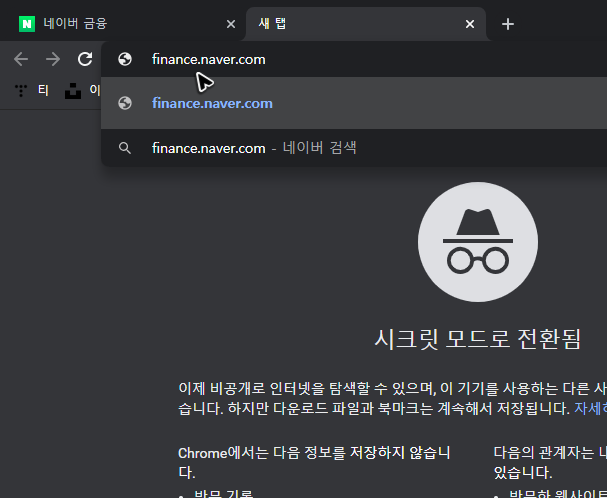Image resolution: width=607 pixels, height=498 pixels.
Task: Open the 티 bookmark
Action: (32, 91)
